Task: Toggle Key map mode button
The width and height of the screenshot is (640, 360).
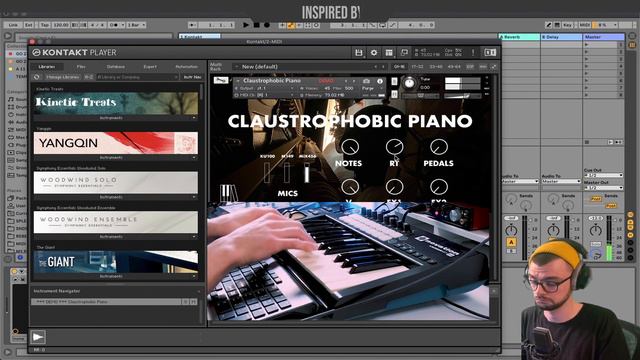Action: [567, 25]
